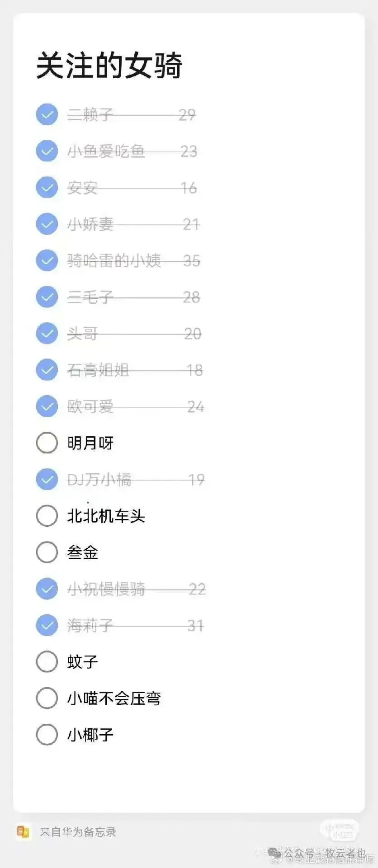Viewport: 378px width, 868px height.
Task: Click the WeChat logo in watermark
Action: (274, 853)
